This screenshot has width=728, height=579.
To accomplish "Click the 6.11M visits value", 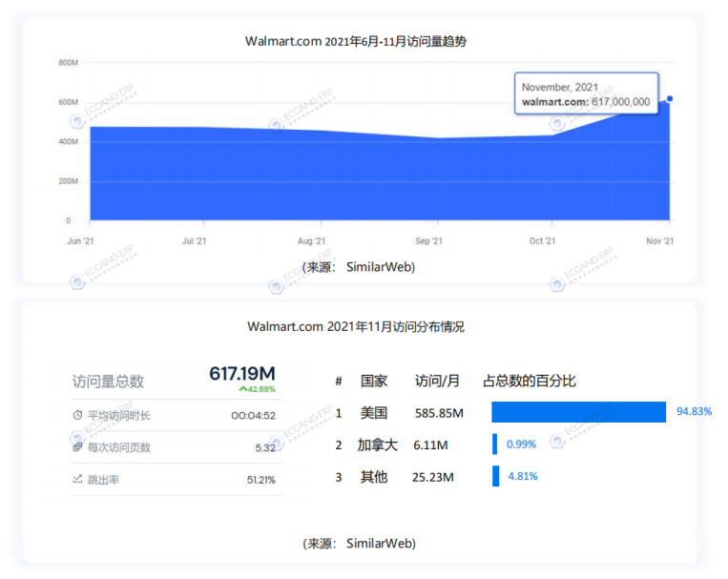I will point(430,445).
